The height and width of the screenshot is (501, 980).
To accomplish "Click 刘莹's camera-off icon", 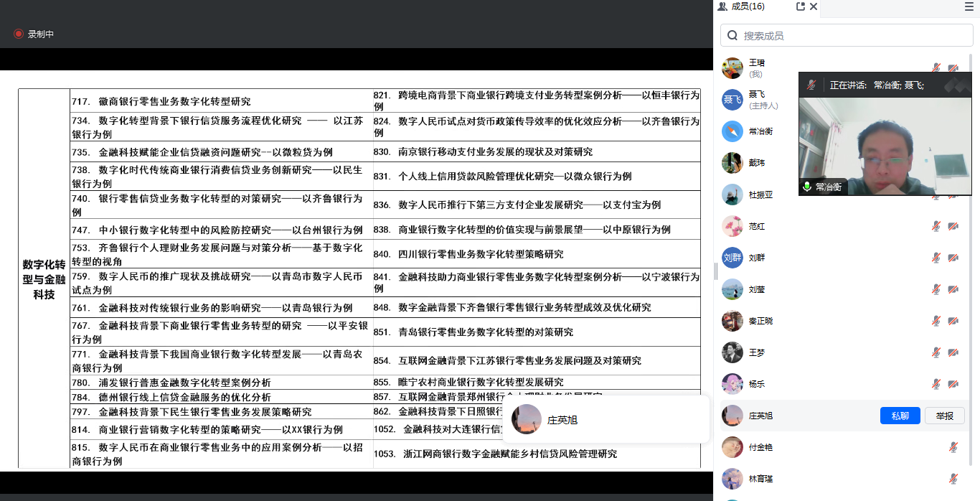I will (953, 289).
